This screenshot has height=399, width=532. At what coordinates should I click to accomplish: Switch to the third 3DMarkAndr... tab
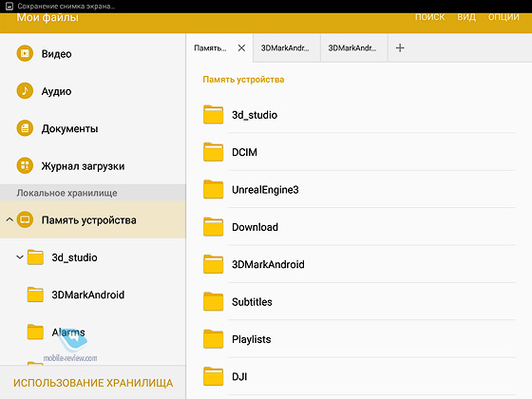pos(353,48)
